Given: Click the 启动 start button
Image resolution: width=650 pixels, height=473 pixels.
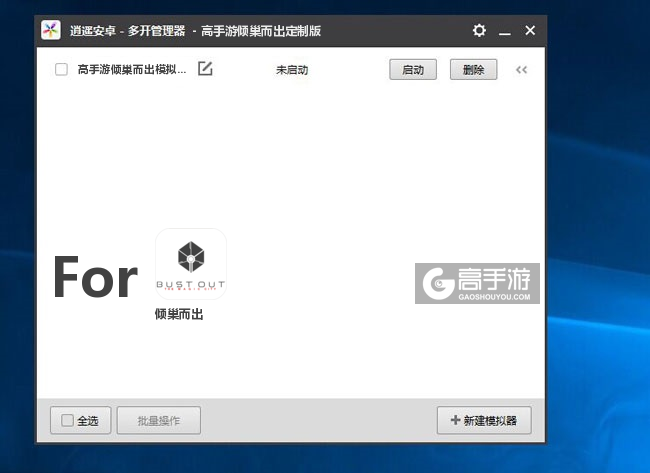Looking at the screenshot, I should pos(413,70).
